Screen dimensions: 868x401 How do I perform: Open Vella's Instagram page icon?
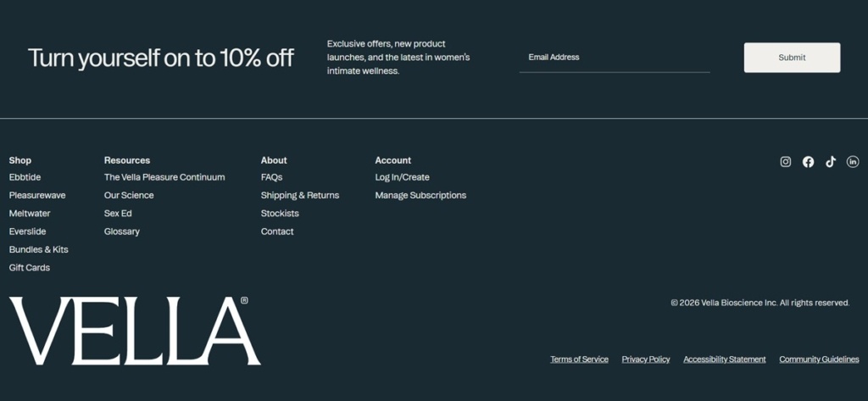[x=786, y=162]
